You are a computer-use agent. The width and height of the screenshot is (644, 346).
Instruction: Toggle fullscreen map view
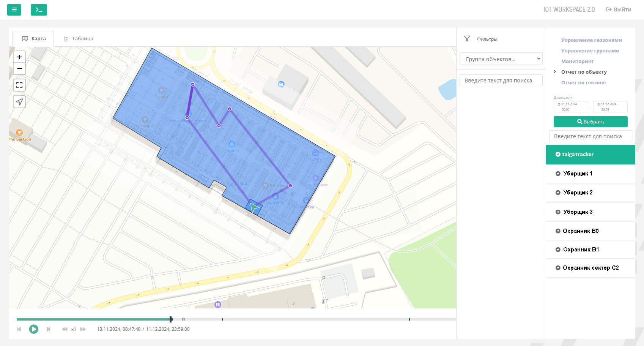click(19, 85)
